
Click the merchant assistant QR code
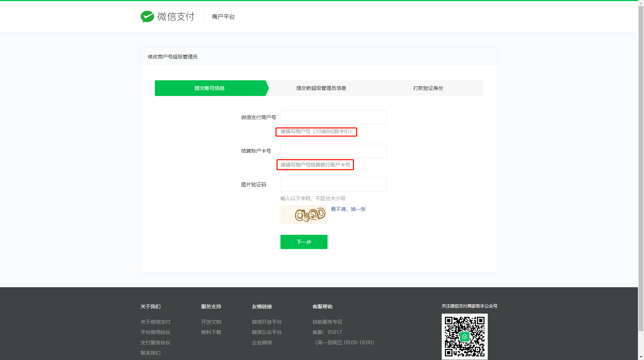coord(465,336)
